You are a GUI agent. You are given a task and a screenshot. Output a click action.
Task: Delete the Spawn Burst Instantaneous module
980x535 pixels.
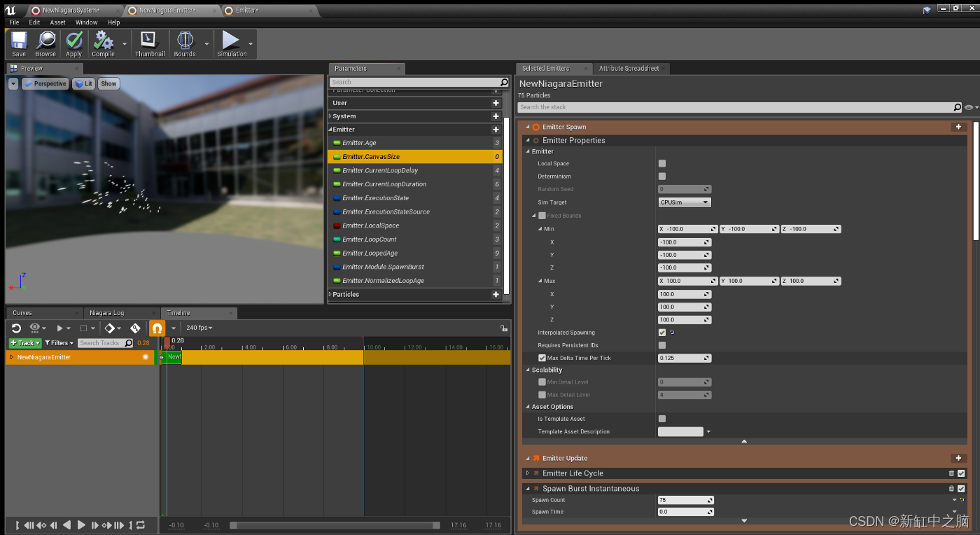coord(951,489)
